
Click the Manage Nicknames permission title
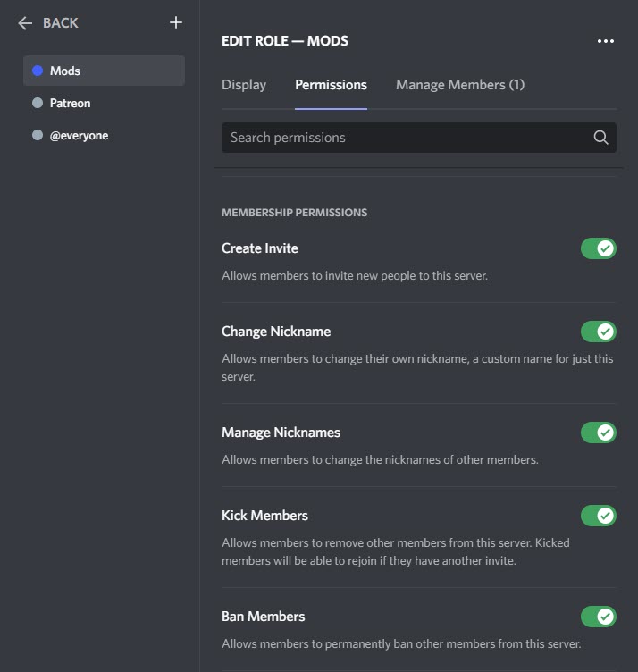click(281, 433)
